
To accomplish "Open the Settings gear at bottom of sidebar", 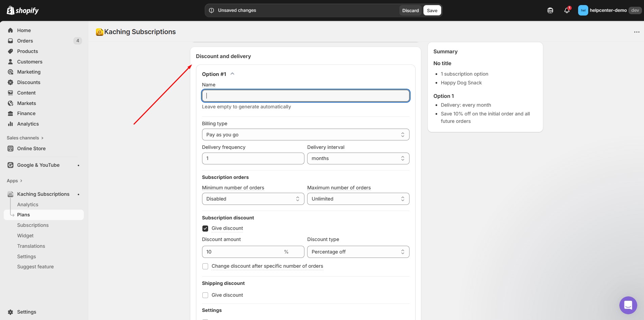I will [x=10, y=312].
